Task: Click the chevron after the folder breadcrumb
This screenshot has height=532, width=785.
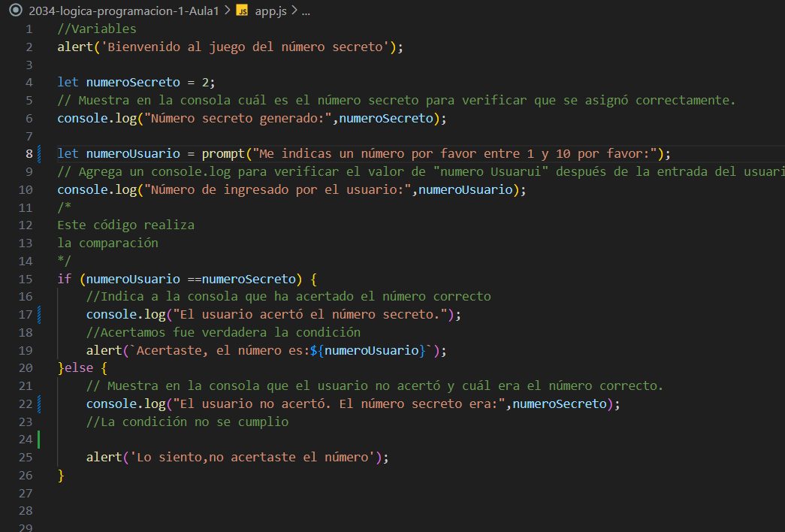Action: coord(228,11)
